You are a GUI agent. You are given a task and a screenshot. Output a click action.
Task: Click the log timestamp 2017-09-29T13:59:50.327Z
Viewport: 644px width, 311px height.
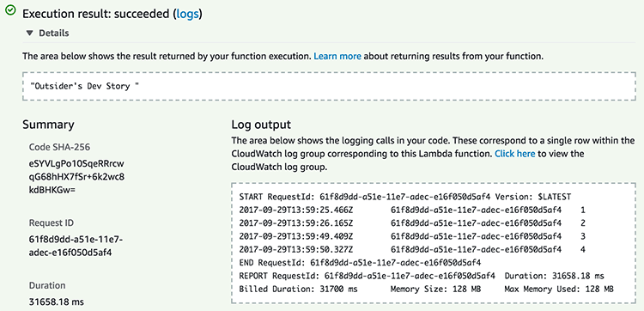[296, 249]
